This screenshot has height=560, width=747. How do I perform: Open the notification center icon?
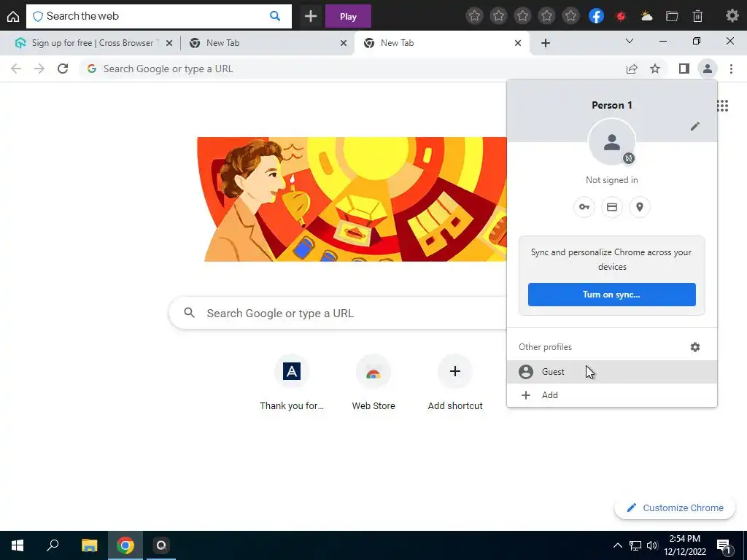click(724, 545)
